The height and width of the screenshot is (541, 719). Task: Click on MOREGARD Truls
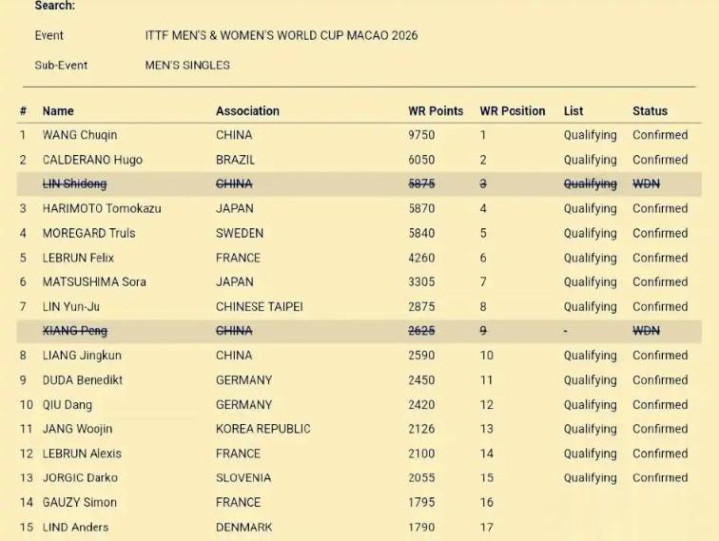(88, 233)
